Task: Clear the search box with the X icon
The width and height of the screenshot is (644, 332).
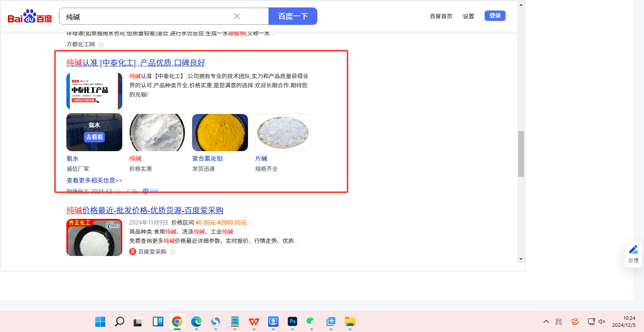Action: click(237, 16)
